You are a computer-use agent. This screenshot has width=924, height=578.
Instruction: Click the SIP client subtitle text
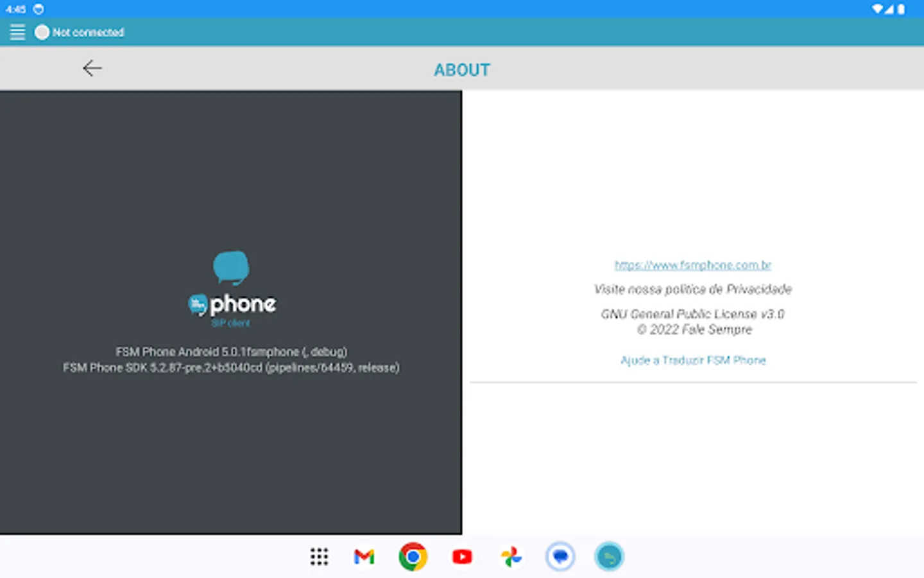[231, 323]
